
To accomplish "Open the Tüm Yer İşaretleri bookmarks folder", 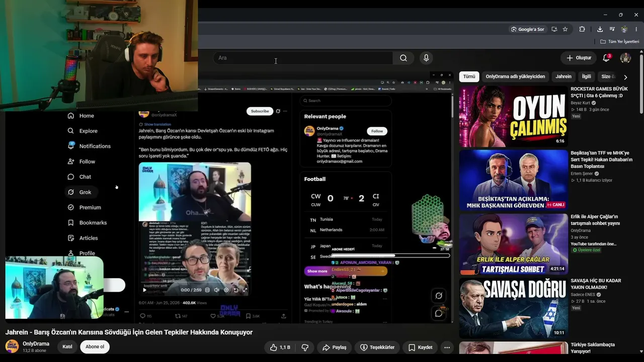I will tap(619, 42).
